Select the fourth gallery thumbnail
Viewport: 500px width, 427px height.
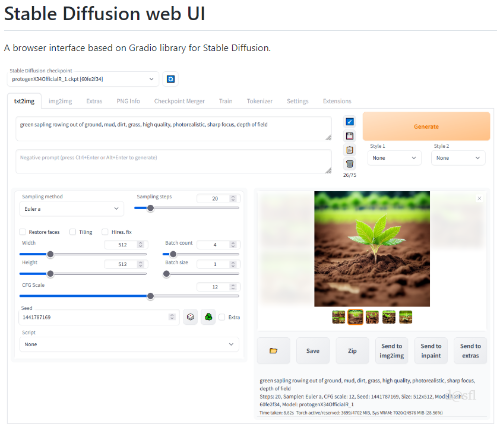(389, 317)
